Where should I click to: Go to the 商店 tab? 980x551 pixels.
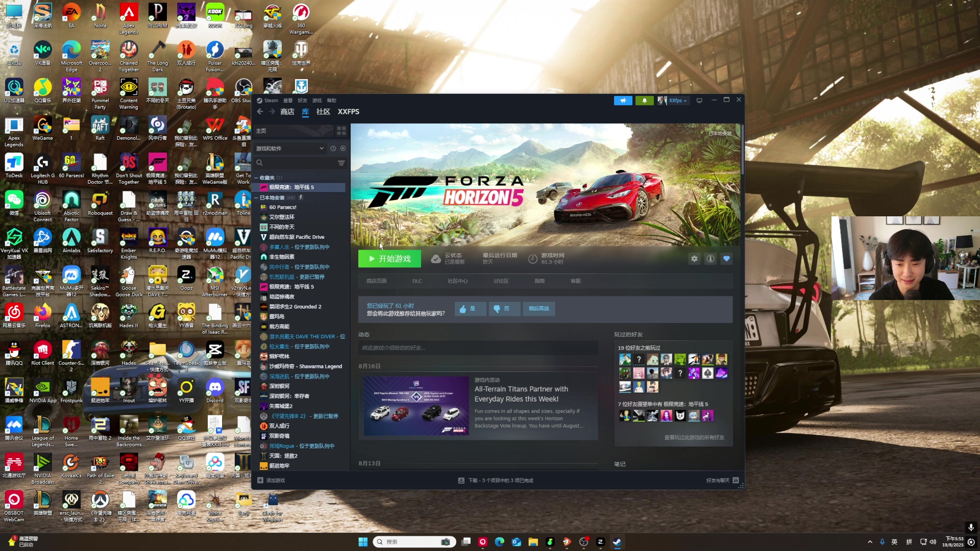(287, 112)
